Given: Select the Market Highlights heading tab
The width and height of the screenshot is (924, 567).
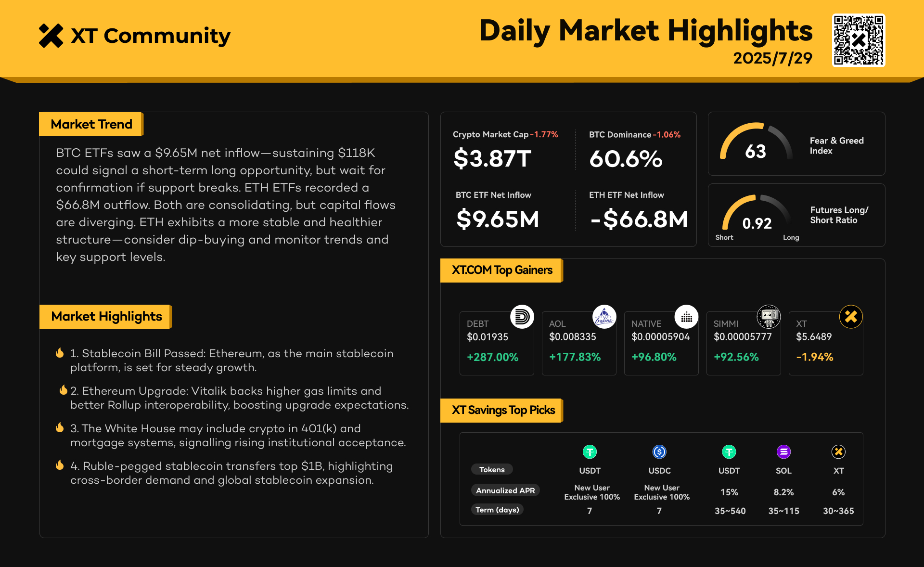Looking at the screenshot, I should coord(106,316).
